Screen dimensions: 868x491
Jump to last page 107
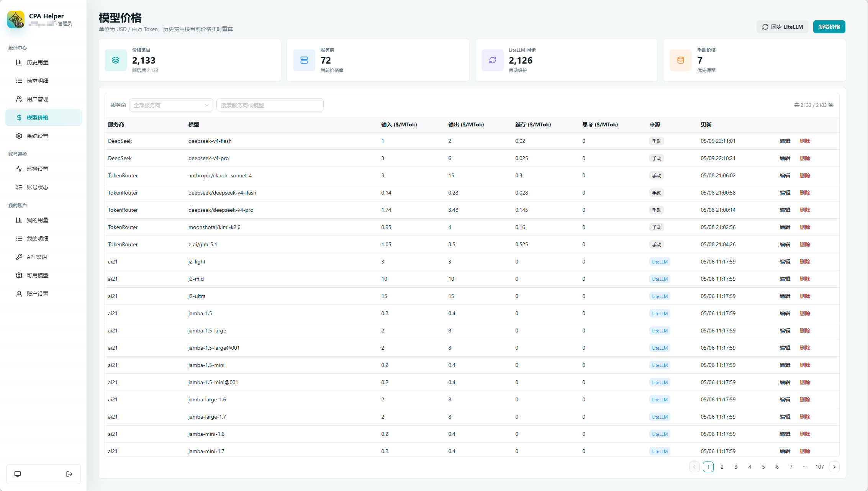[x=819, y=467]
